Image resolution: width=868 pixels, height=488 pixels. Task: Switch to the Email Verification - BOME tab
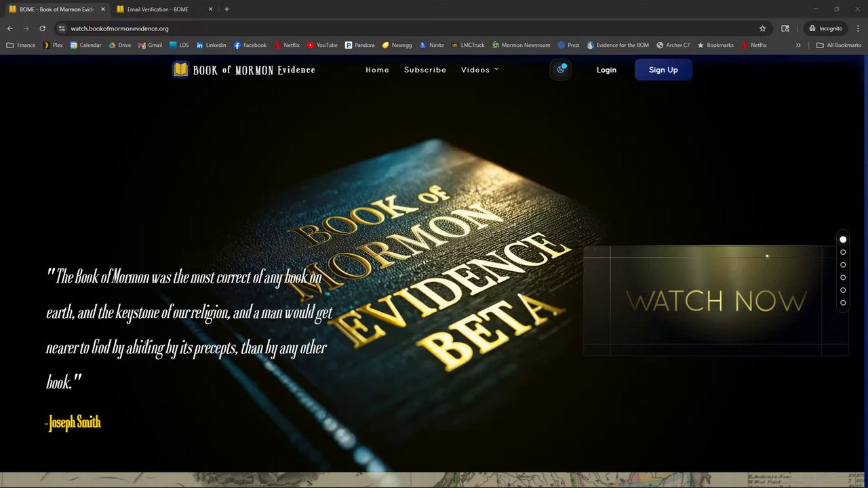pyautogui.click(x=157, y=9)
